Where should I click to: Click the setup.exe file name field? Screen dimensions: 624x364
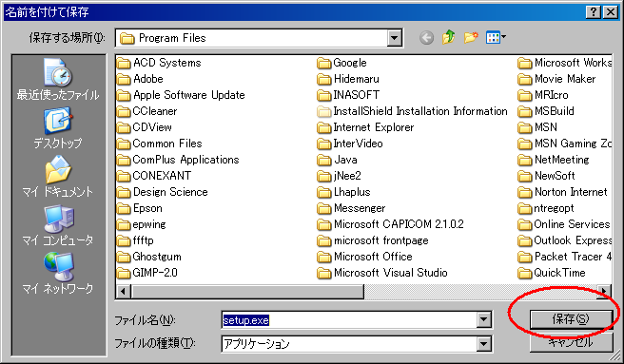pos(349,320)
